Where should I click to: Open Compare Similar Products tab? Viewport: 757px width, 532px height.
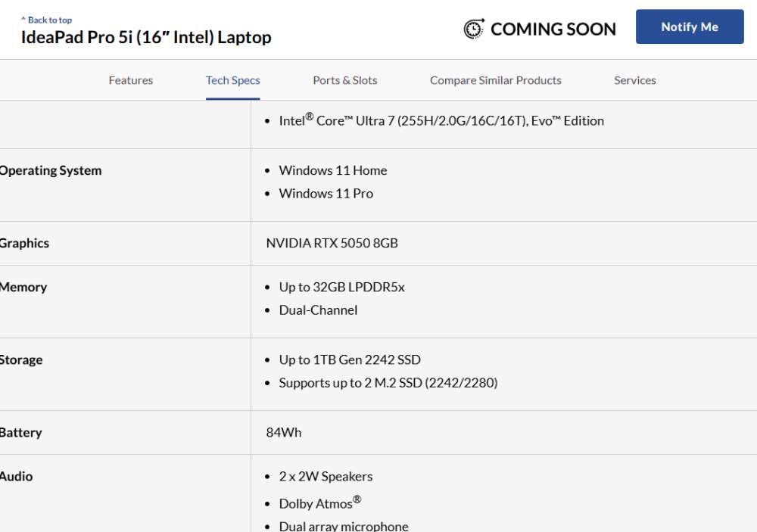click(x=495, y=80)
